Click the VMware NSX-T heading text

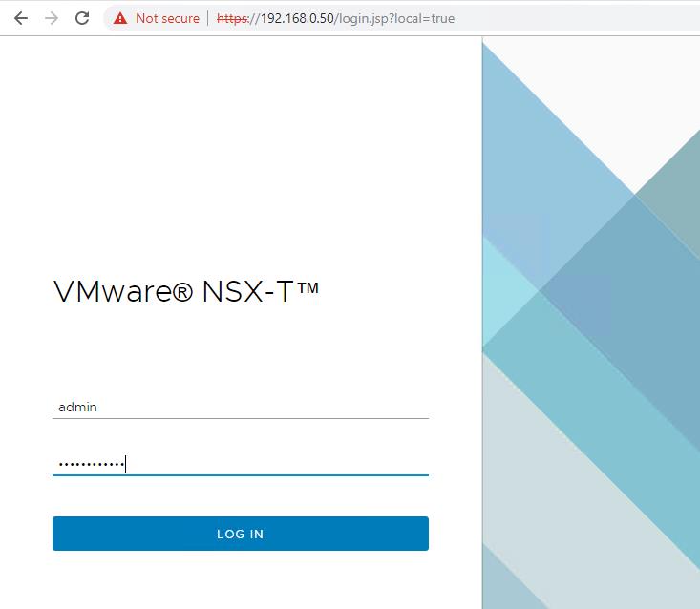(186, 292)
